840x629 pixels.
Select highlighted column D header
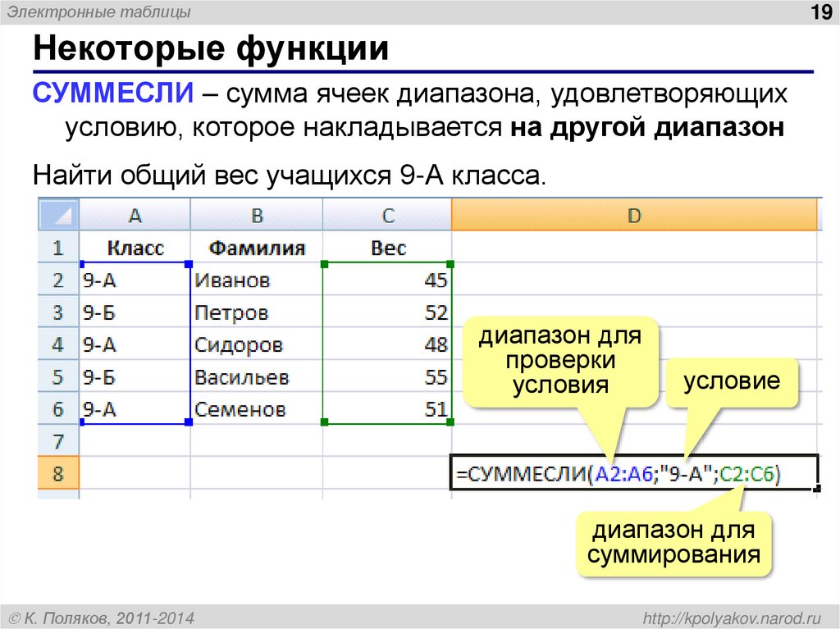(634, 215)
